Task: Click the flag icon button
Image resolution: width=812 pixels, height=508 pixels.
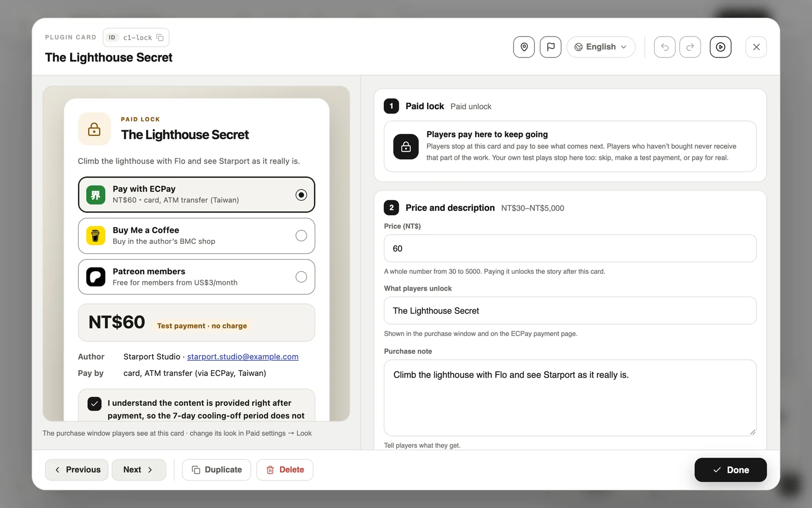Action: tap(551, 47)
